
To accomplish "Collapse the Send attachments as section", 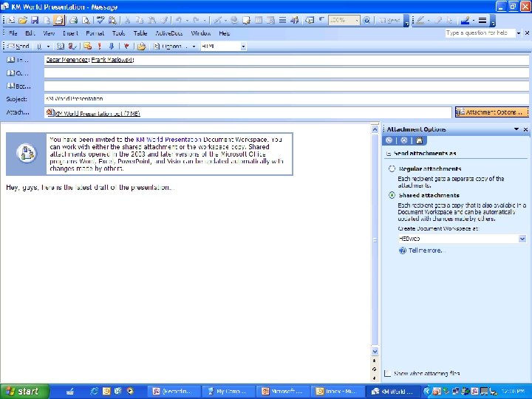I will click(x=389, y=154).
